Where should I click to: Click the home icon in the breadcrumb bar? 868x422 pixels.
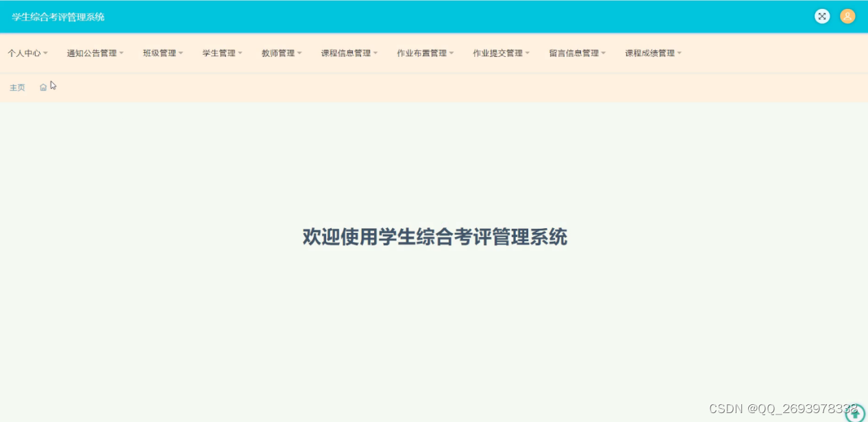(43, 87)
